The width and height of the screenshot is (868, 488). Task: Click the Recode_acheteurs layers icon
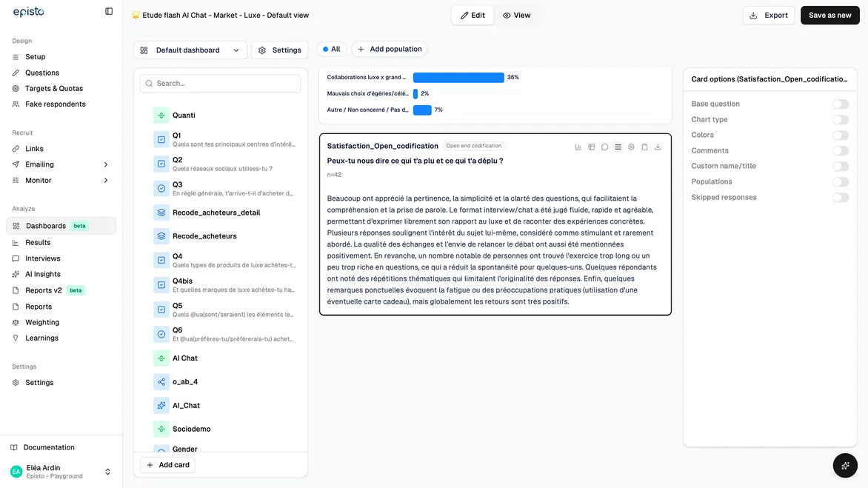pyautogui.click(x=161, y=236)
